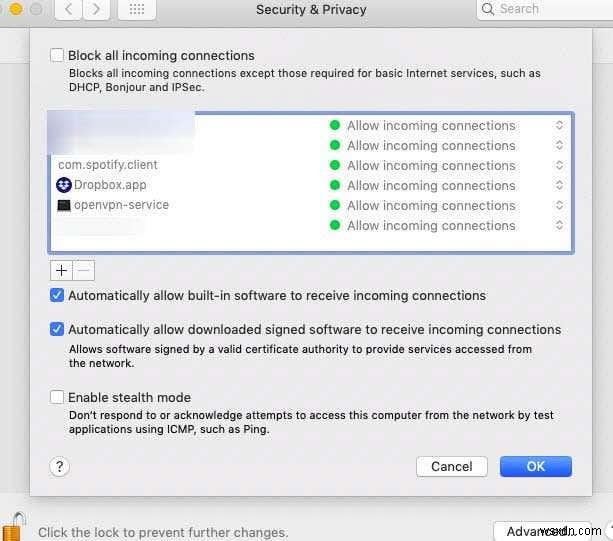Screen dimensions: 613x541
Task: Confirm firewall options with OK
Action: point(535,466)
